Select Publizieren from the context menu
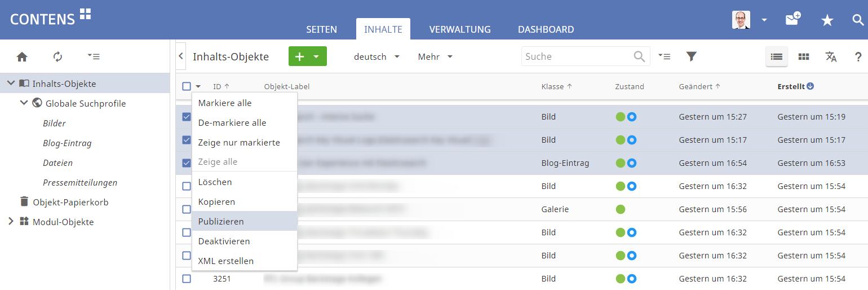This screenshot has height=290, width=868. tap(221, 221)
